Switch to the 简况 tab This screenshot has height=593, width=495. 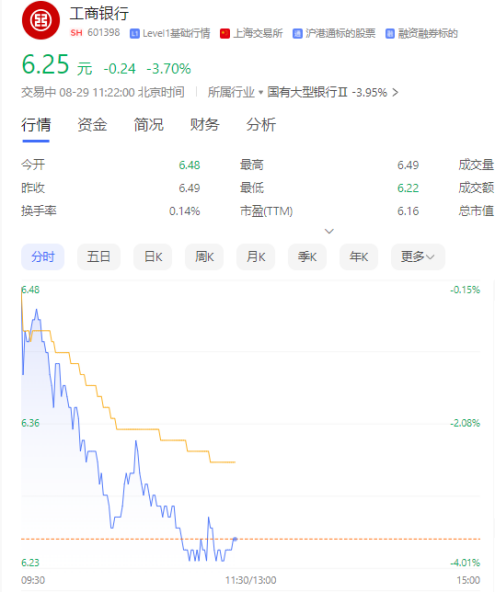click(x=149, y=125)
